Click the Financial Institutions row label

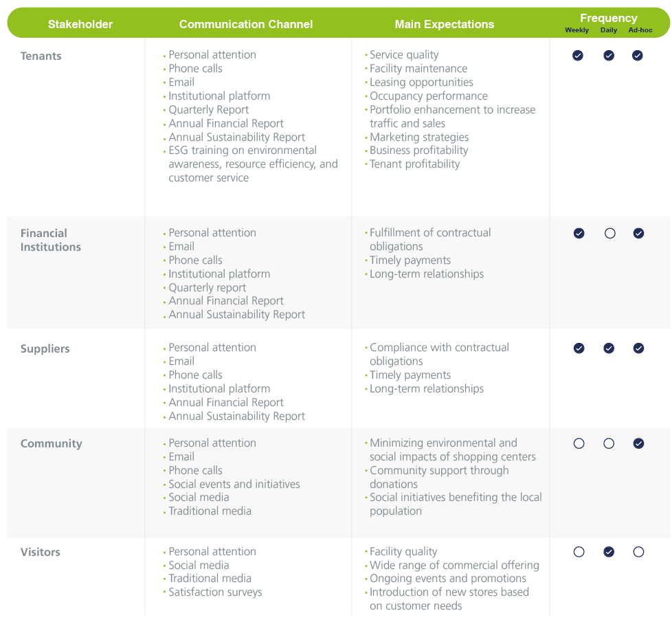(x=51, y=240)
